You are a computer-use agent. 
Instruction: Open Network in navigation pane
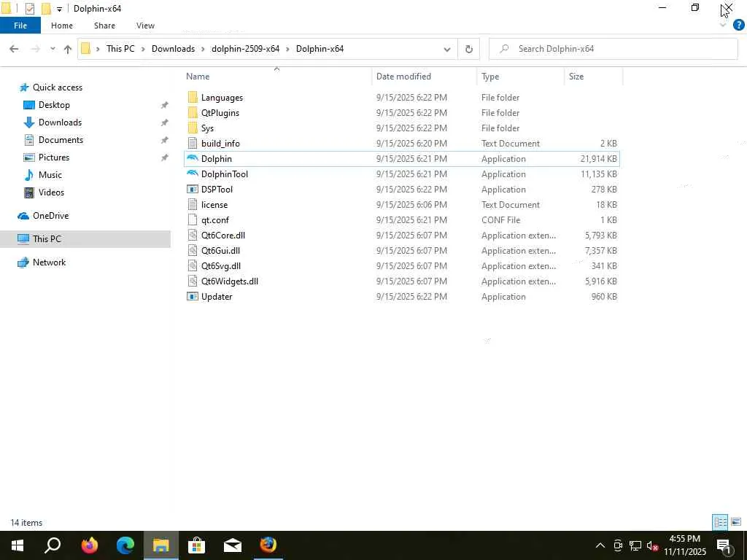(49, 262)
